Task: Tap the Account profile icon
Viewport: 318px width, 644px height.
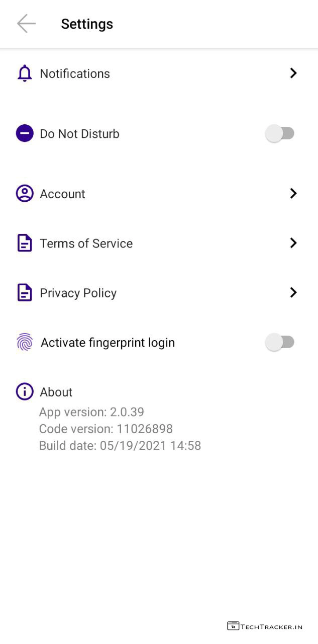Action: tap(25, 194)
